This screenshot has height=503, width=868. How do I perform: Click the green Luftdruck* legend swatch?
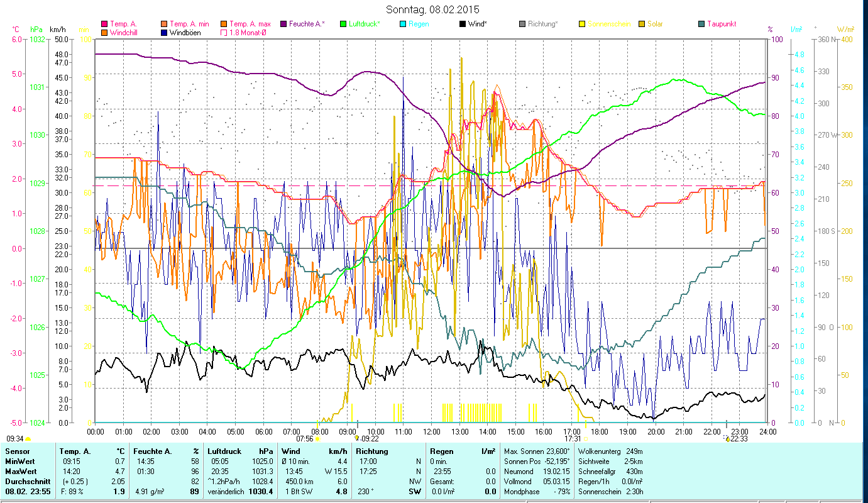343,24
